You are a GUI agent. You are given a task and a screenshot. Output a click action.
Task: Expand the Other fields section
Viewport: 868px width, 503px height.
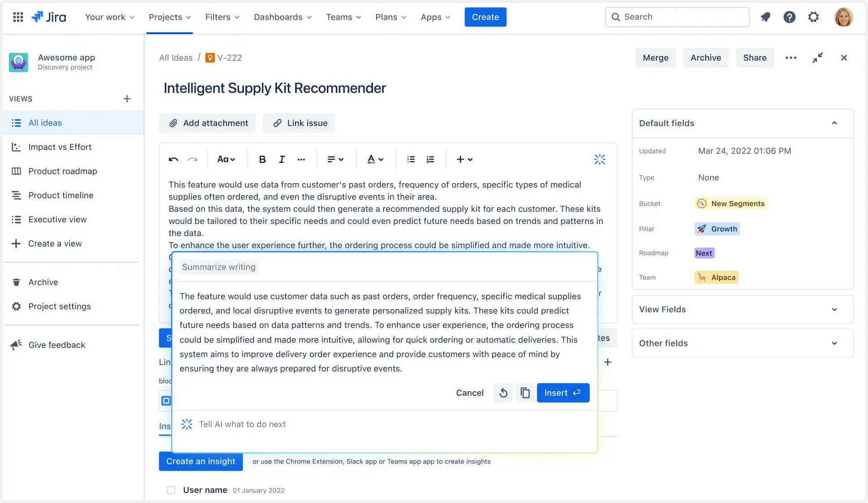(834, 343)
